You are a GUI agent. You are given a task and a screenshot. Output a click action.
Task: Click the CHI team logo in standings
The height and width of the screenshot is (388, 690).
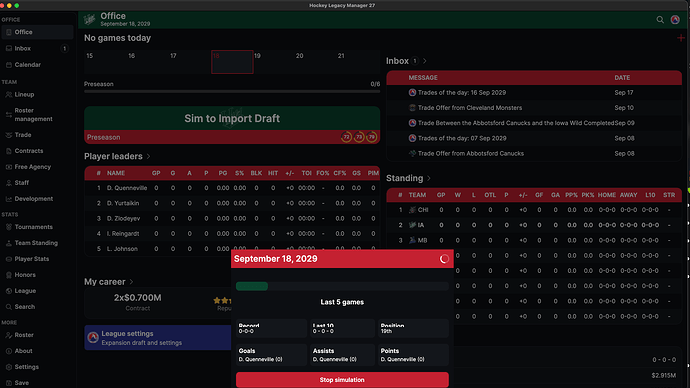412,210
